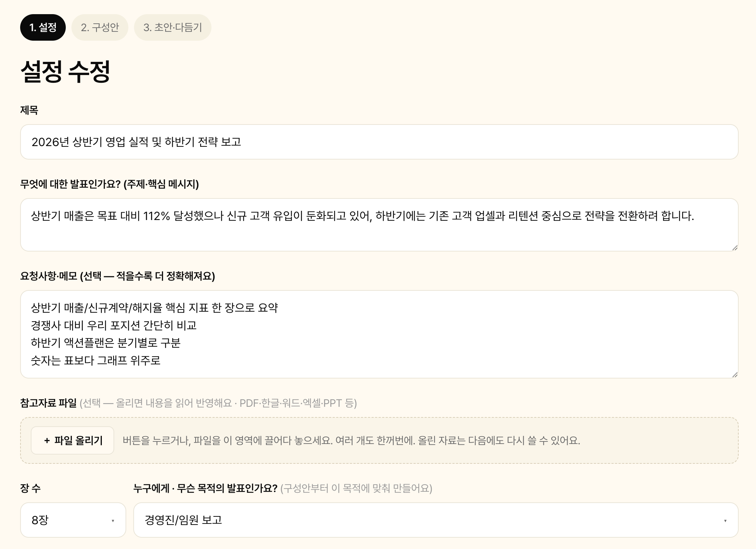Open the 장 수 "8장" dropdown
The image size is (756, 549).
(x=73, y=520)
